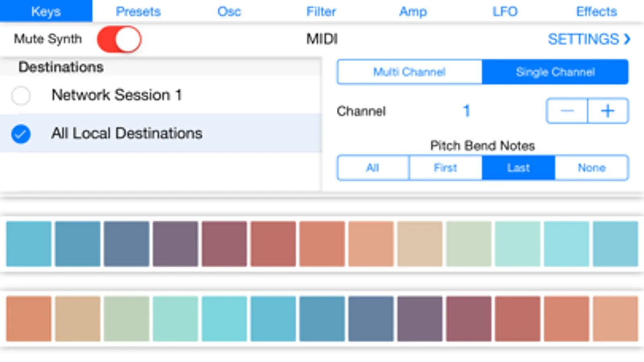The image size is (644, 362).
Task: Set Pitch Bend Notes to All
Action: 373,168
